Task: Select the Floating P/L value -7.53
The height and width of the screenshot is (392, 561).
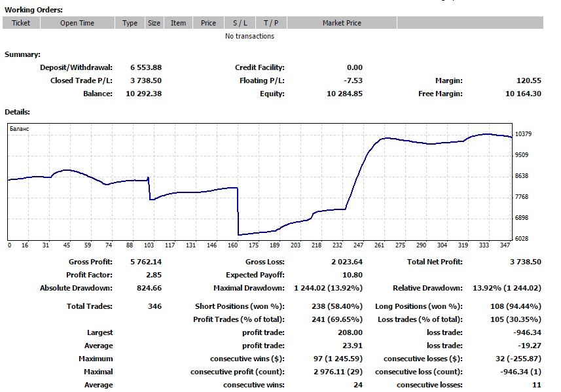Action: (353, 80)
